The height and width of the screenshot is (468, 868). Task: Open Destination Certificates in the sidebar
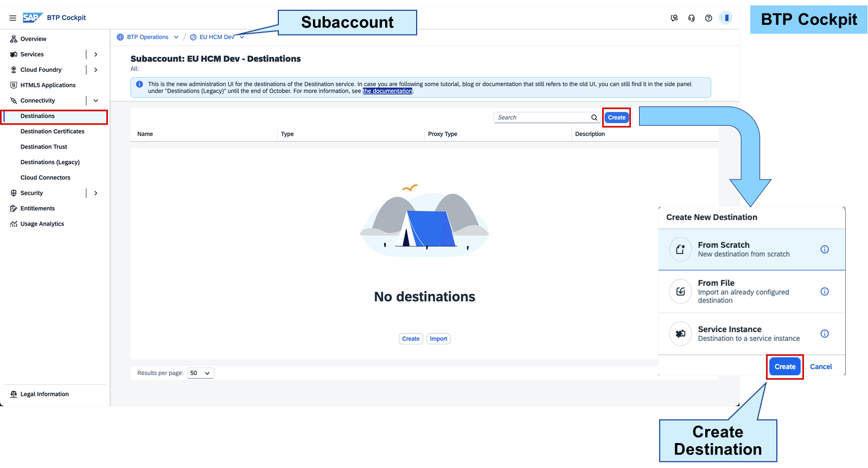click(53, 132)
